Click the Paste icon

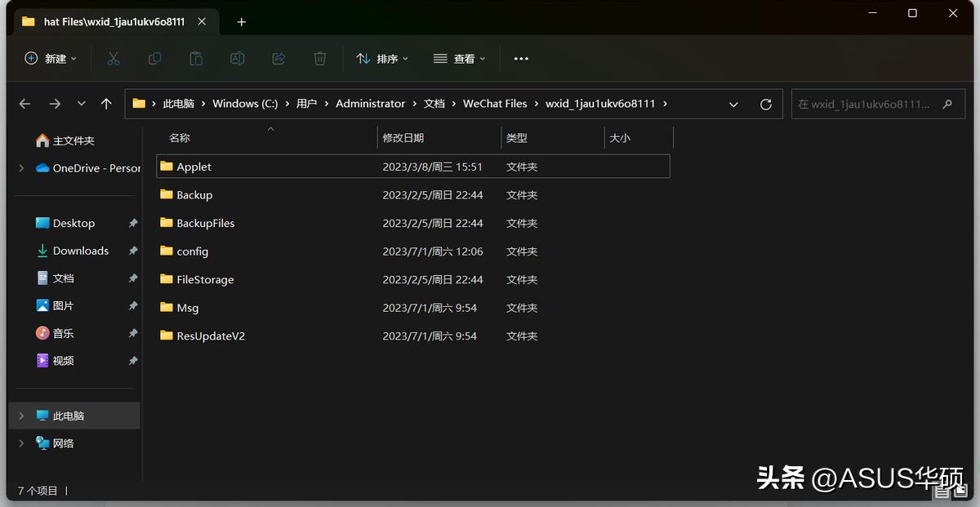pos(195,58)
